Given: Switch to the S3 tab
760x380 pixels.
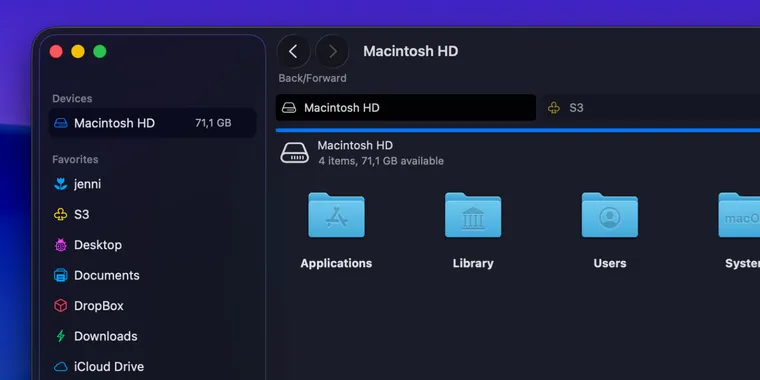Looking at the screenshot, I should (x=650, y=108).
